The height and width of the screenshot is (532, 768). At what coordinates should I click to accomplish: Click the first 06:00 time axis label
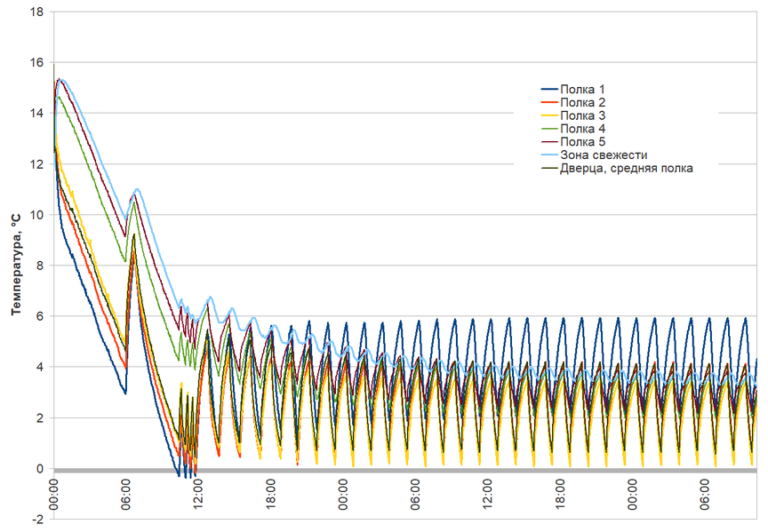pos(126,495)
